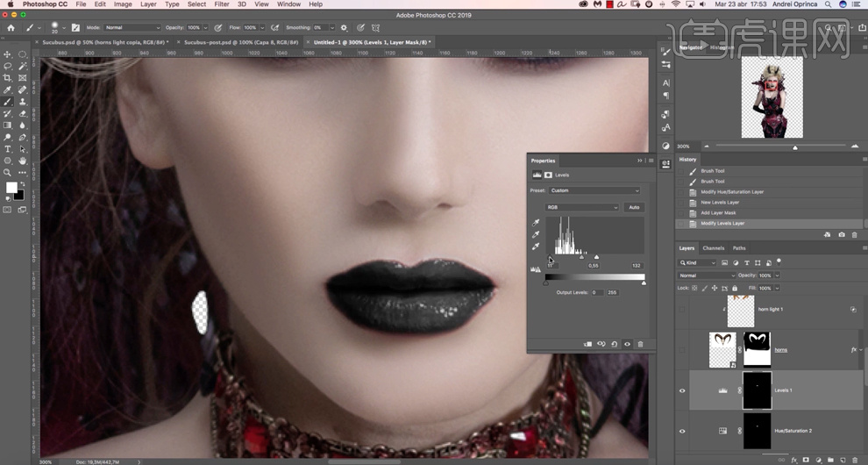Hide the Levels 1 layer
Screen dimensions: 868x465
click(x=682, y=391)
